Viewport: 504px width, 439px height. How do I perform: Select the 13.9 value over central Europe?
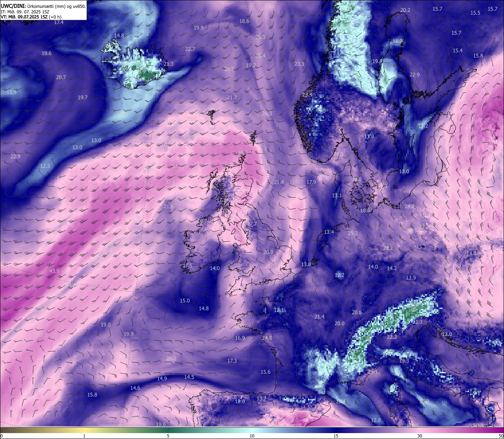tap(411, 278)
